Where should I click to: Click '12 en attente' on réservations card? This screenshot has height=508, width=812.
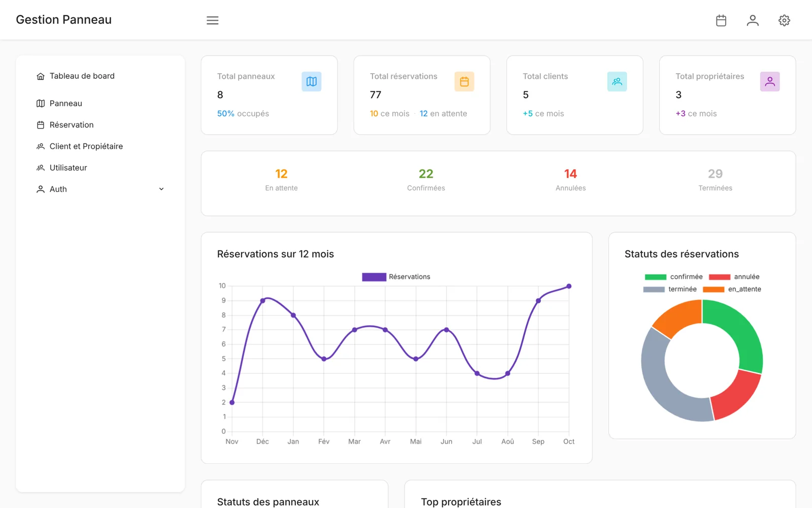point(443,114)
